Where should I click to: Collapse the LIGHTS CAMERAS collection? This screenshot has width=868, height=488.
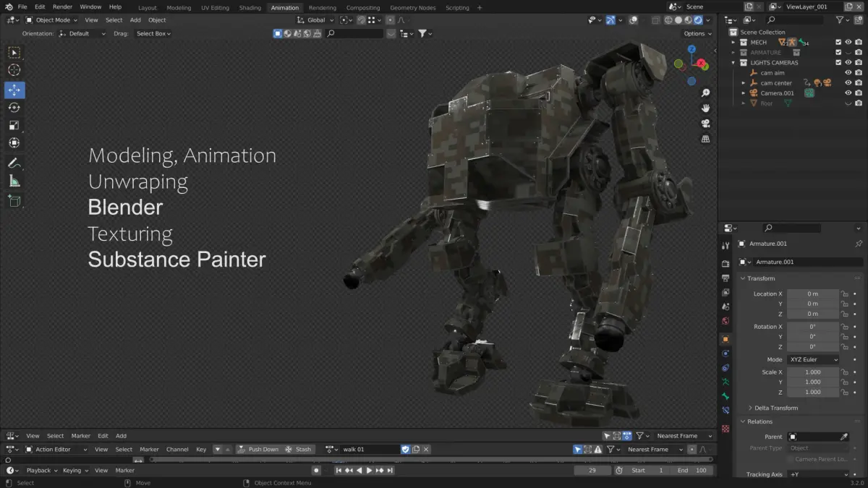click(733, 62)
